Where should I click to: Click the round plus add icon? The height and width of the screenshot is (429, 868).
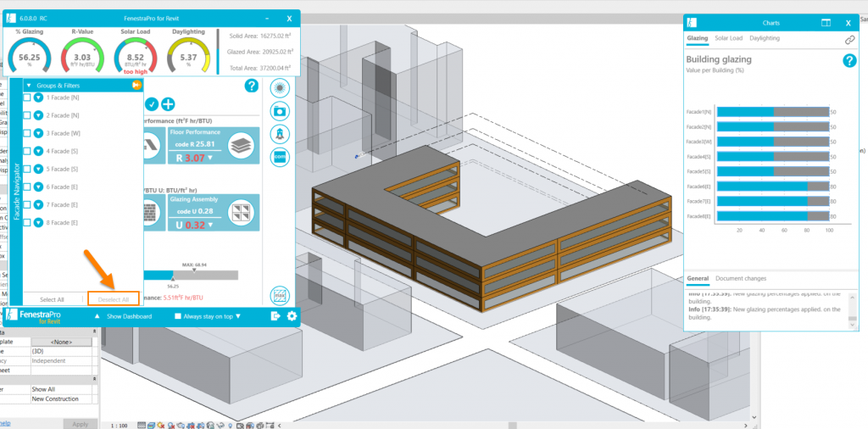168,104
